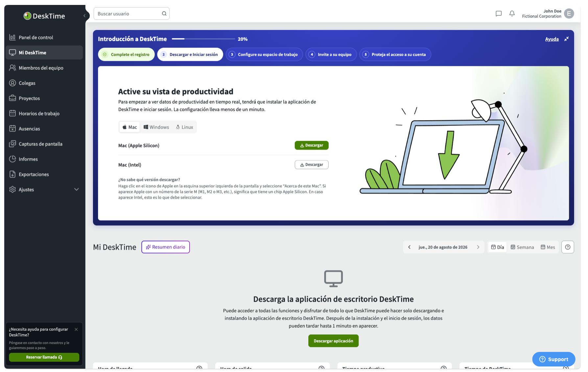Minimize the onboarding panel

pos(566,39)
